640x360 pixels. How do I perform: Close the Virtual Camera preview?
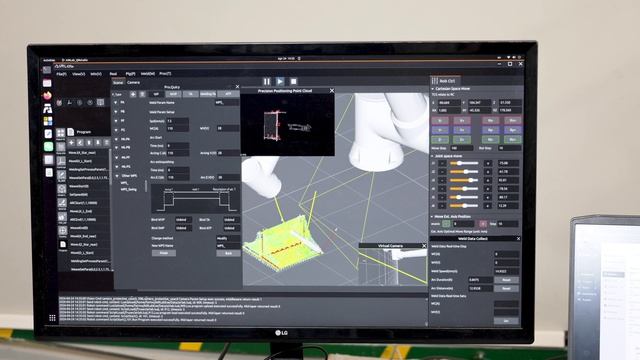[424, 246]
